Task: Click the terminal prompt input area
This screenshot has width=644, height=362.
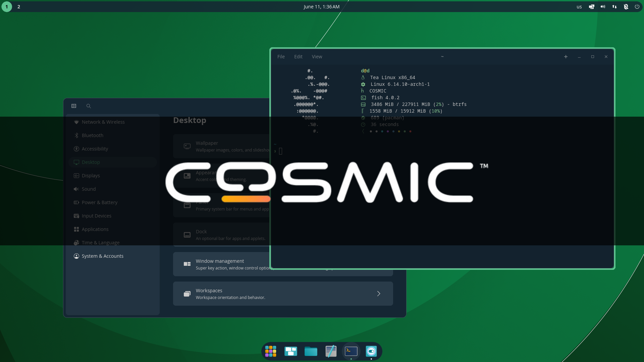Action: point(281,151)
